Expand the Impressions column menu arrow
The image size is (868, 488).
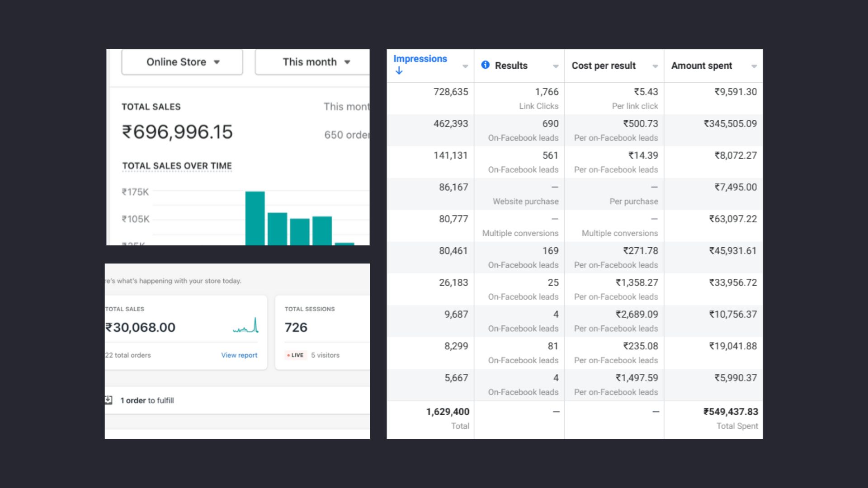[x=465, y=66]
